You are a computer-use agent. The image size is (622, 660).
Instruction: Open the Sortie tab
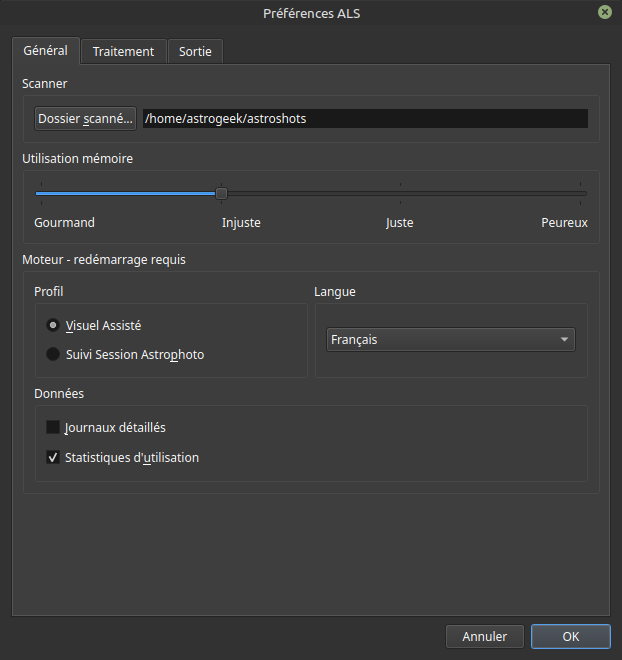point(195,51)
